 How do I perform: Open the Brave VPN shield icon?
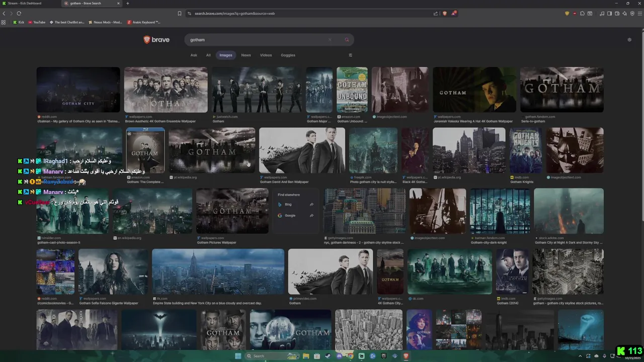pos(632,14)
